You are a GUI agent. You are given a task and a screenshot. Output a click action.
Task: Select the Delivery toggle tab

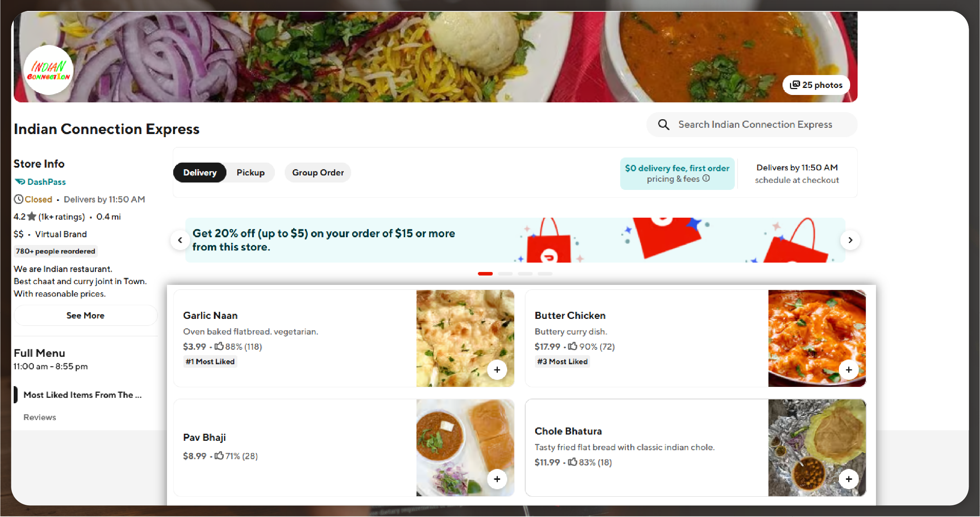pos(199,172)
